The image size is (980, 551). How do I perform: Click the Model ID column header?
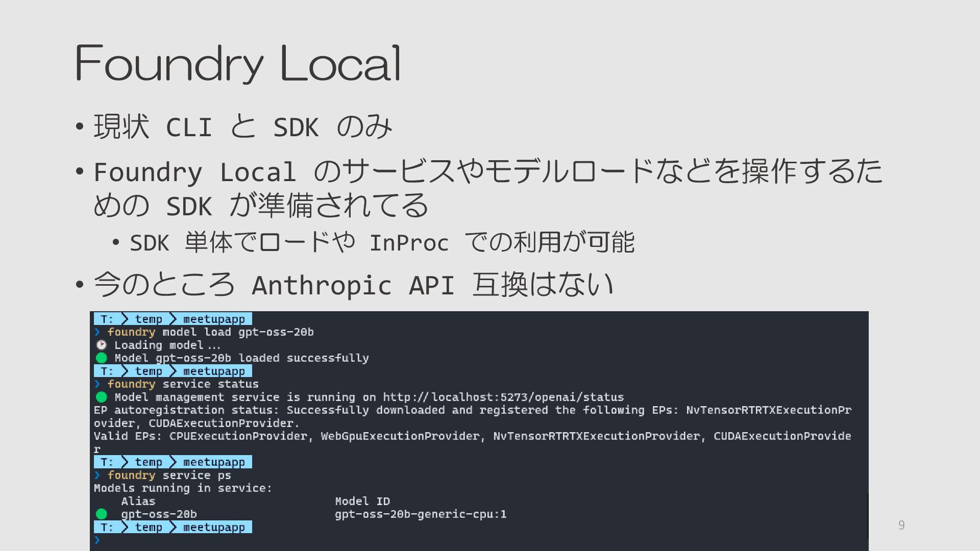coord(362,501)
